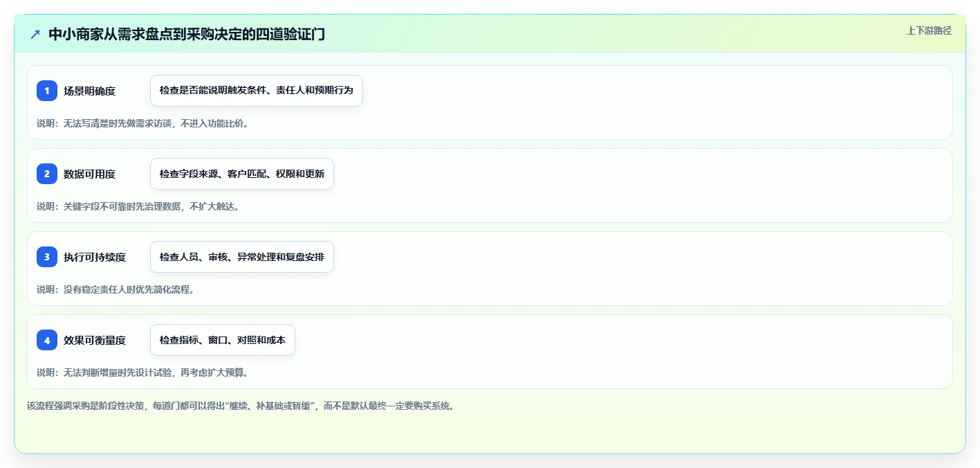
Task: Click the note 没有稳定责任人时优先简化流程
Action: click(115, 289)
